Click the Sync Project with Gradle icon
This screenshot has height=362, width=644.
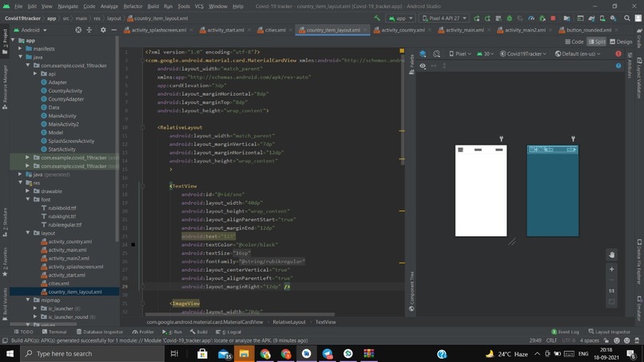click(591, 18)
